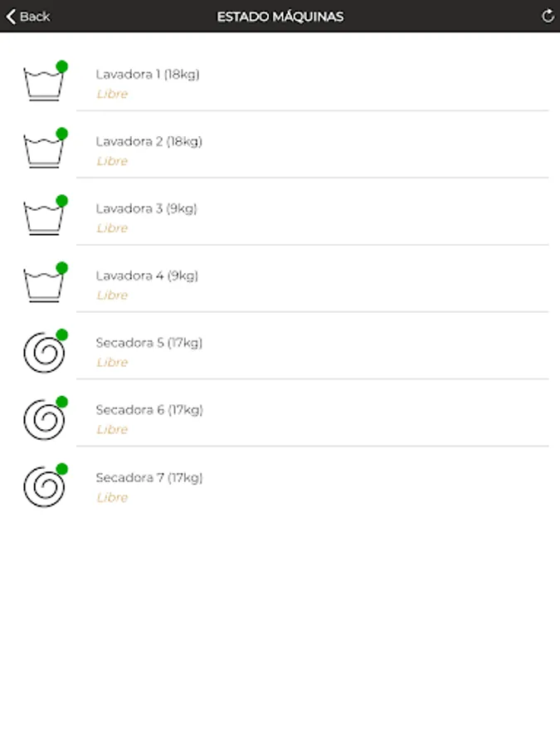
Task: Tap the washer icon for Lavadora 4
Action: [43, 286]
